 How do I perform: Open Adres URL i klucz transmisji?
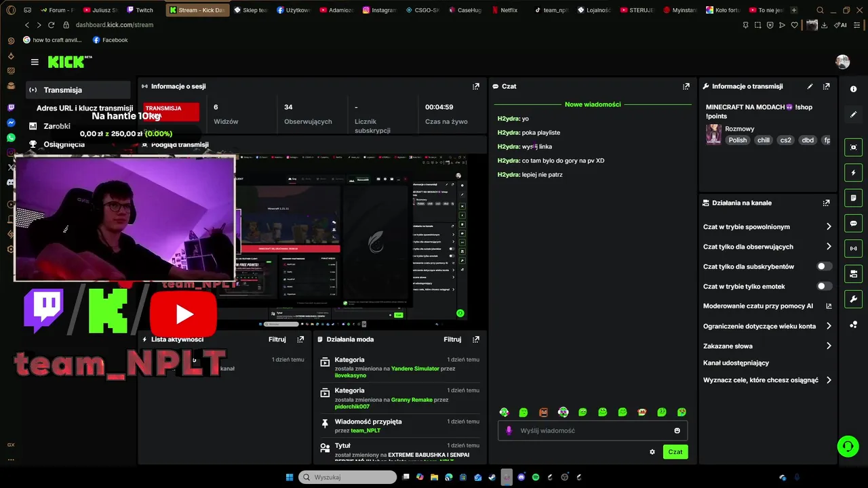[x=85, y=108]
